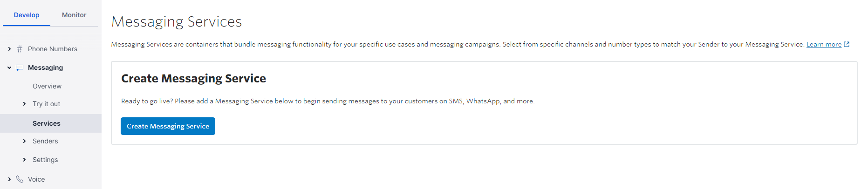Collapse the Messaging section chevron
Screen dimensions: 868x189
pyautogui.click(x=9, y=67)
